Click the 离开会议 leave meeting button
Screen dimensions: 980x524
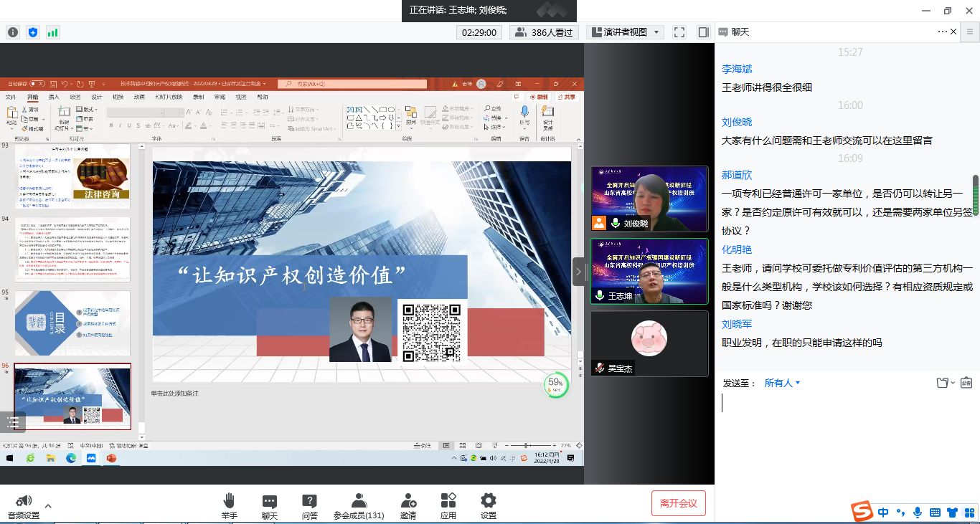click(x=677, y=502)
